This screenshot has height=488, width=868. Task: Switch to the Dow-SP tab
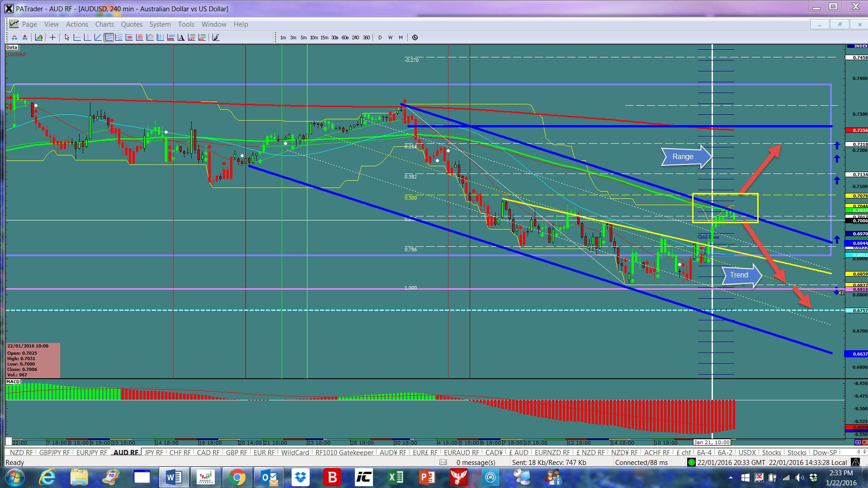(825, 452)
